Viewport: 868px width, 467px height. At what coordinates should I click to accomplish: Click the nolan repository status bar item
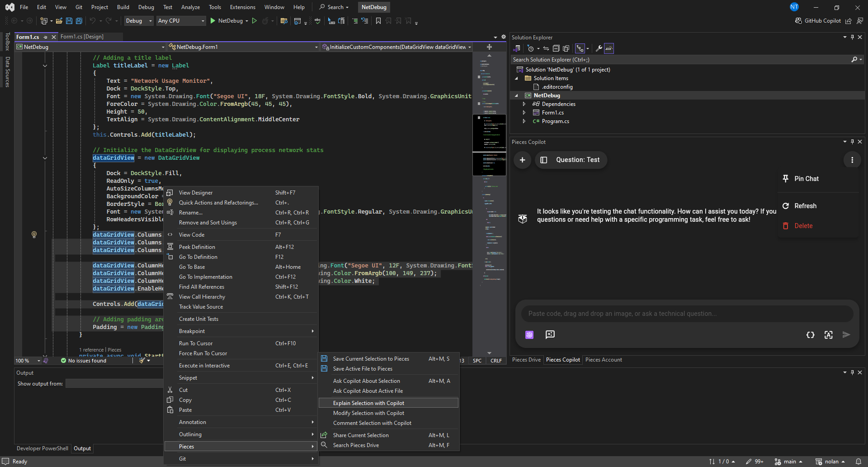(x=830, y=462)
